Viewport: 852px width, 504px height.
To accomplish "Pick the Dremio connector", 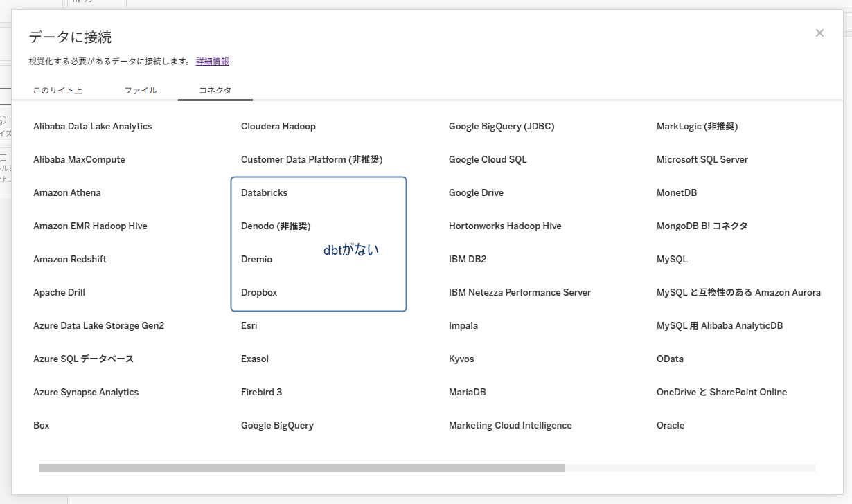I will click(x=256, y=260).
